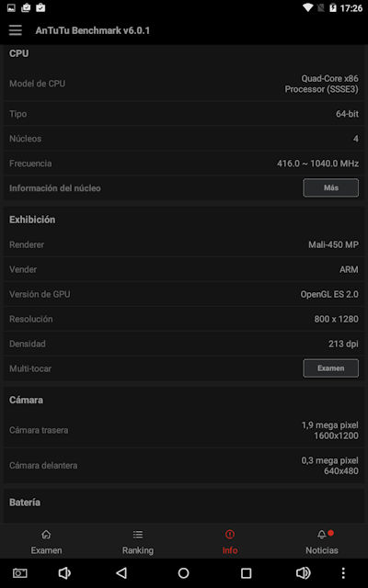Start the Multi-tocar Examen test
This screenshot has width=368, height=588.
(331, 368)
